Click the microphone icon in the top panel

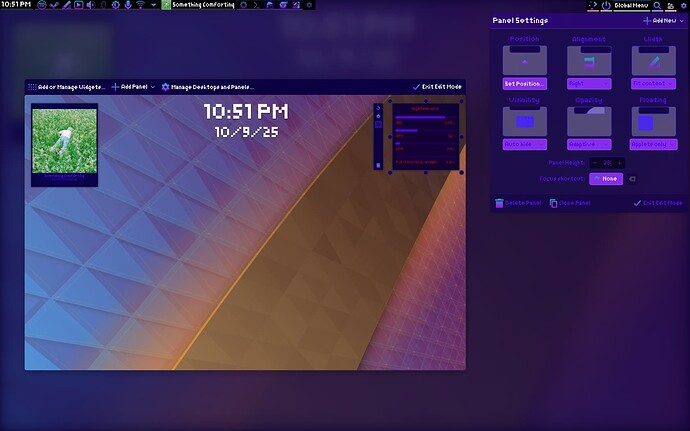point(128,5)
